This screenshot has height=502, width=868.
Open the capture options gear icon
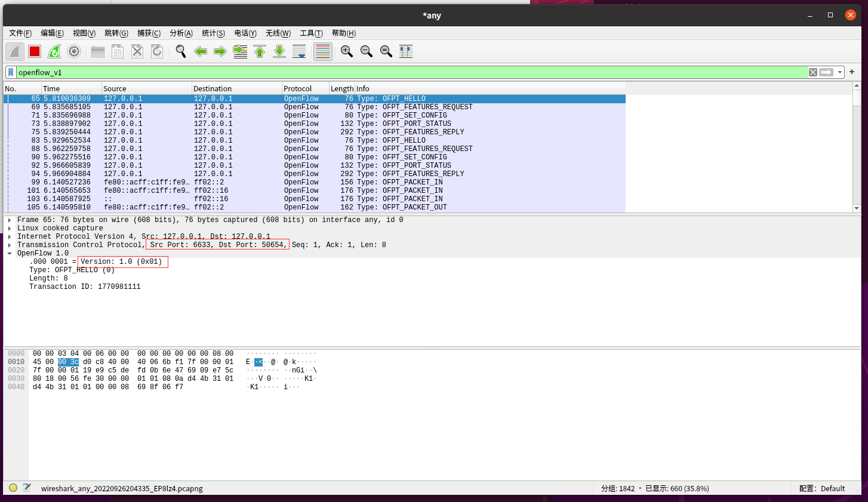point(74,51)
